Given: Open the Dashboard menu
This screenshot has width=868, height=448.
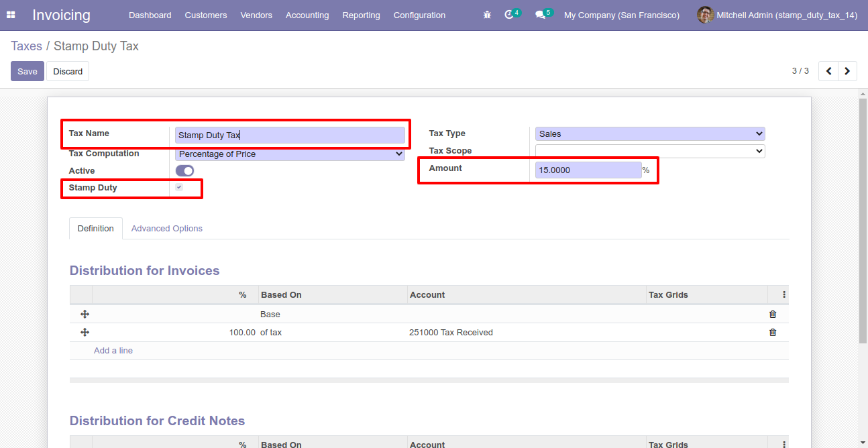Looking at the screenshot, I should [150, 15].
